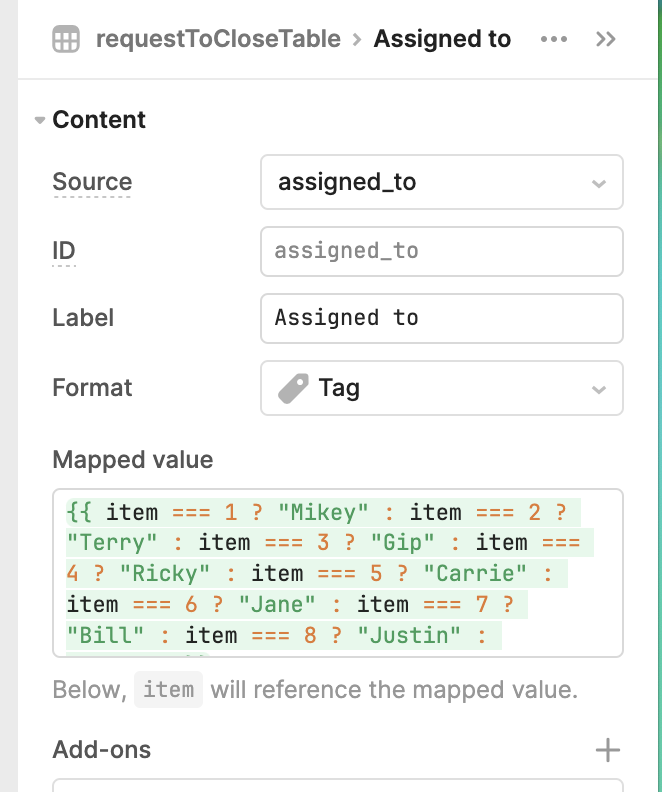Viewport: 662px width, 792px height.
Task: Click the Source field label
Action: coord(92,182)
